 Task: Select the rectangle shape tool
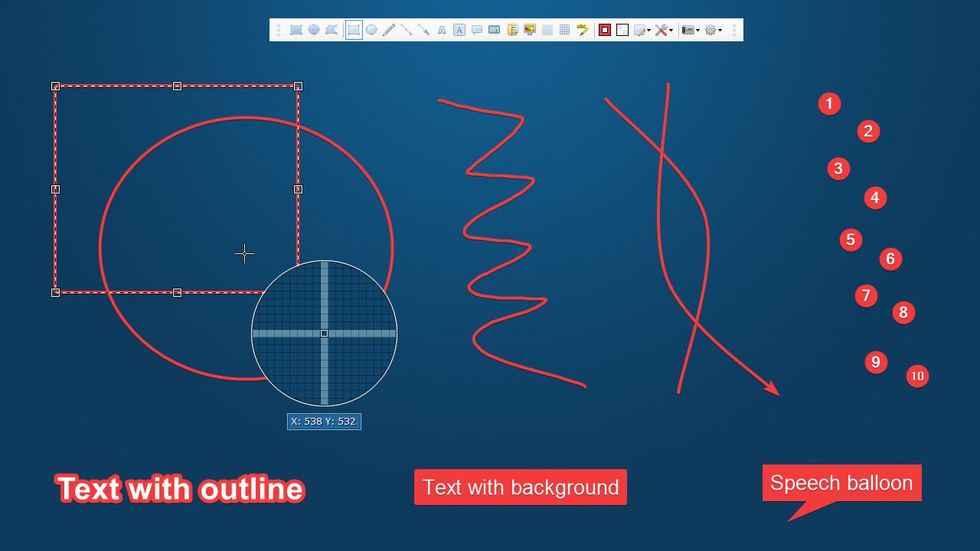click(354, 30)
